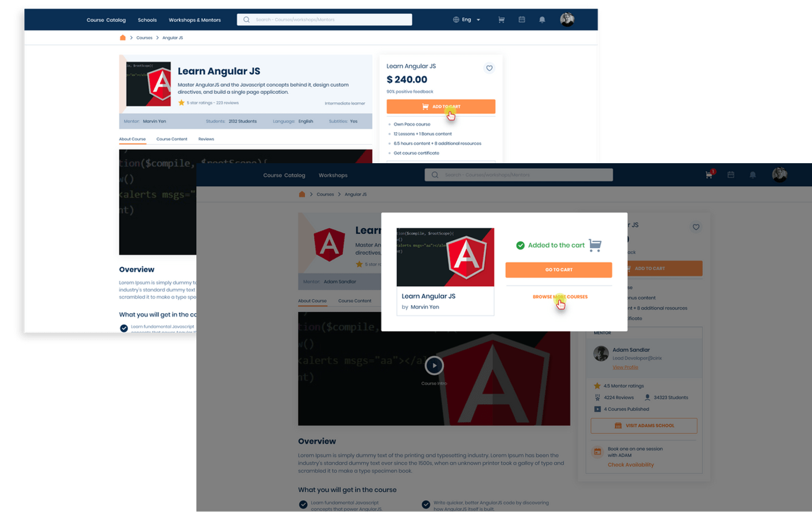Open the cart icon showing the red badge
The image size is (812, 512).
pyautogui.click(x=708, y=175)
